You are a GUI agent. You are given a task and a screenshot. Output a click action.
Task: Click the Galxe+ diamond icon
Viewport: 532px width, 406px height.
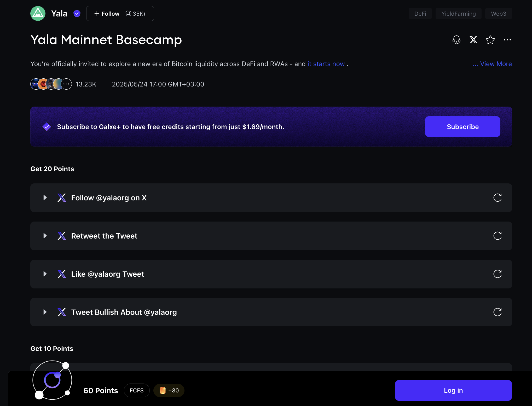(x=47, y=127)
